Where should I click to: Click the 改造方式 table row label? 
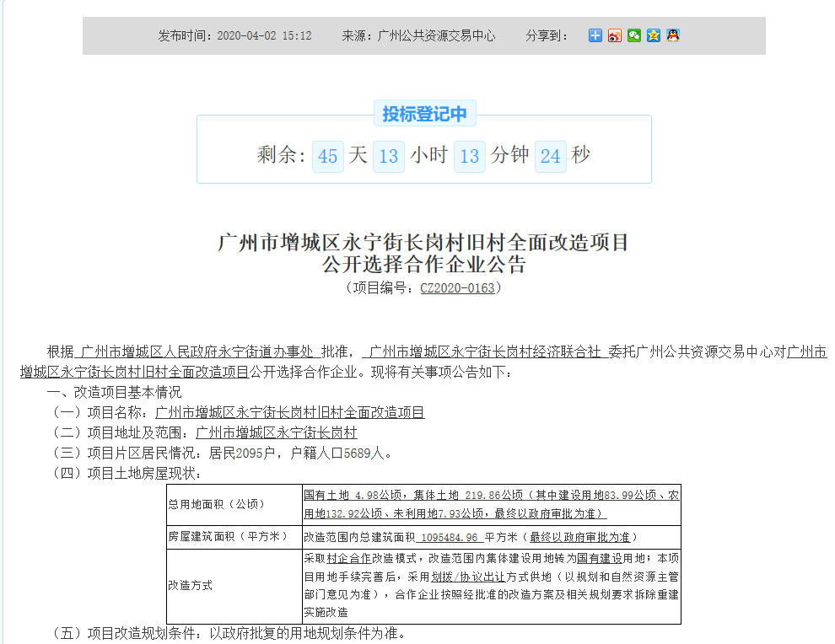[191, 585]
